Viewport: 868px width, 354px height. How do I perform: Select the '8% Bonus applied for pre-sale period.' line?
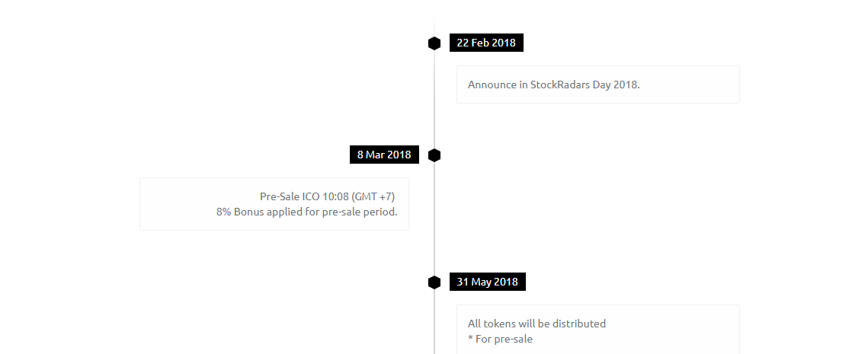(x=306, y=212)
